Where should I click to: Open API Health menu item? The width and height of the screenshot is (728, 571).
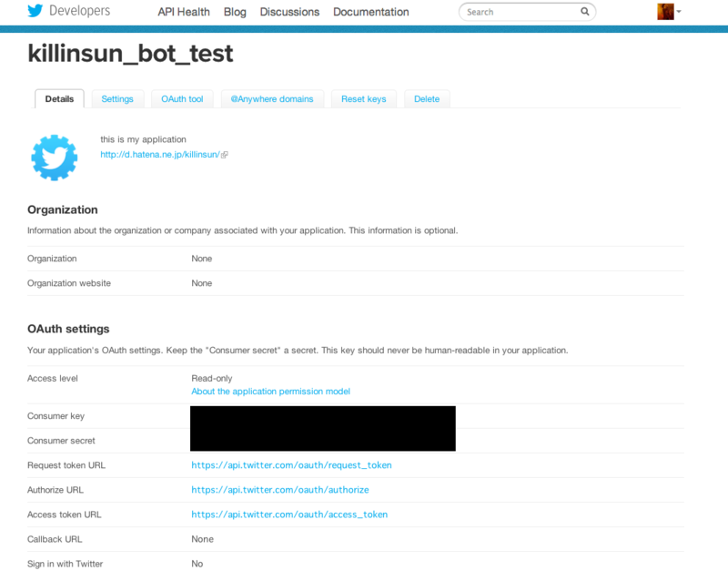click(184, 12)
